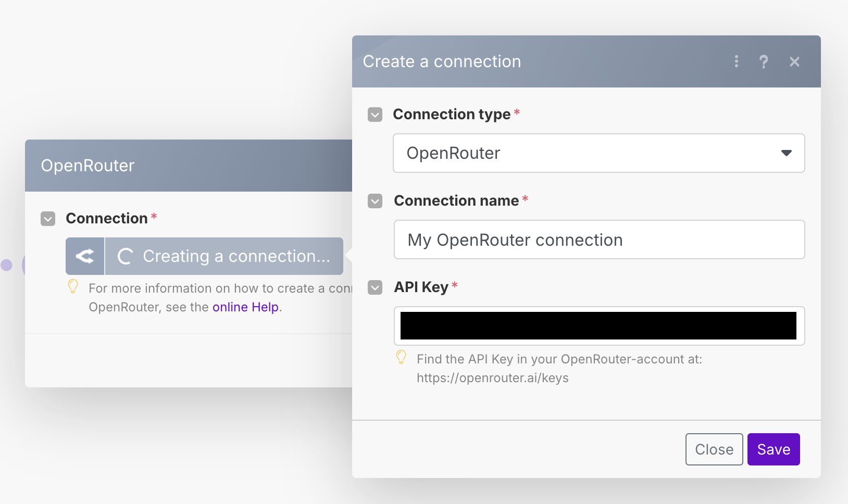The height and width of the screenshot is (504, 848).
Task: Click the OpenRouter module icon
Action: point(84,256)
